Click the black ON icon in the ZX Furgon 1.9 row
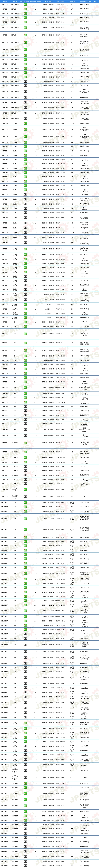99x868 pixels. pyautogui.click(x=25, y=497)
